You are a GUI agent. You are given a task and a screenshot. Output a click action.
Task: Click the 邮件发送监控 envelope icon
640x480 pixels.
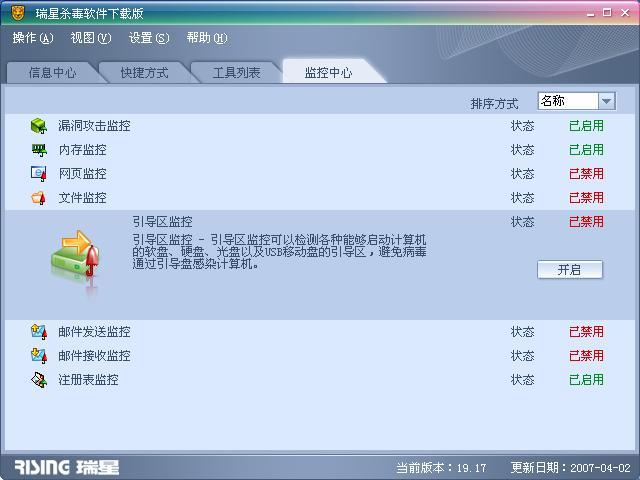point(39,331)
